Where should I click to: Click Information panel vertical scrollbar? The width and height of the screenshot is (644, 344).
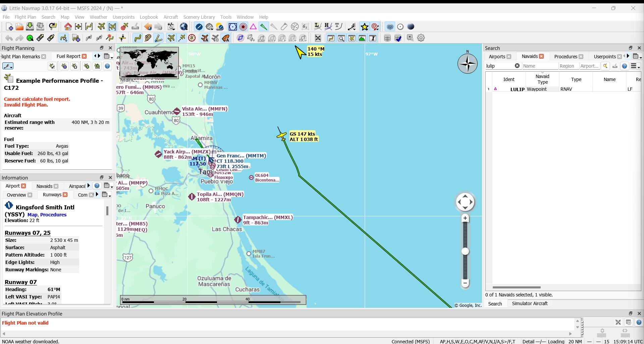coord(107,211)
